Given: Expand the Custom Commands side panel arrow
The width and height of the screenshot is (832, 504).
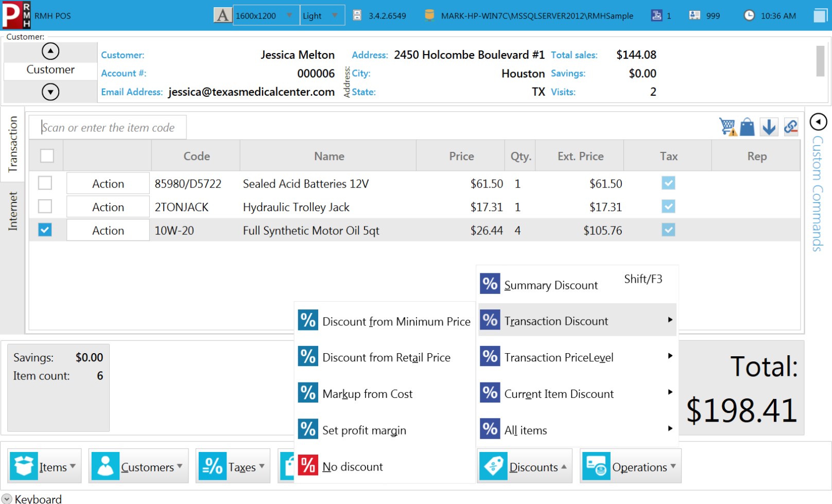Looking at the screenshot, I should point(818,122).
